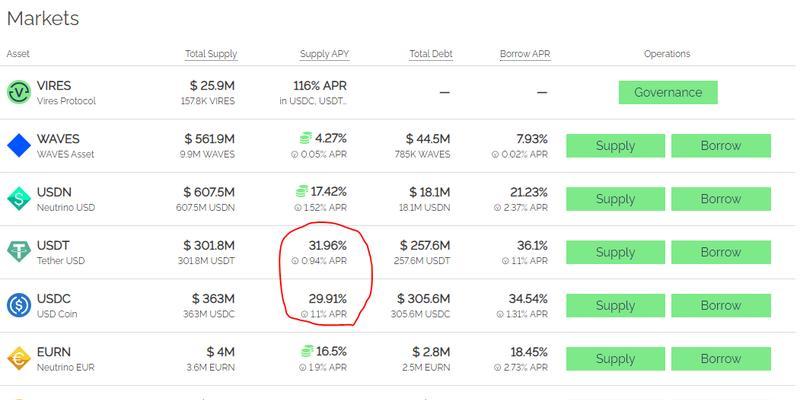
Task: Click the coins icon beside WAVES 4.27%
Action: tap(305, 138)
